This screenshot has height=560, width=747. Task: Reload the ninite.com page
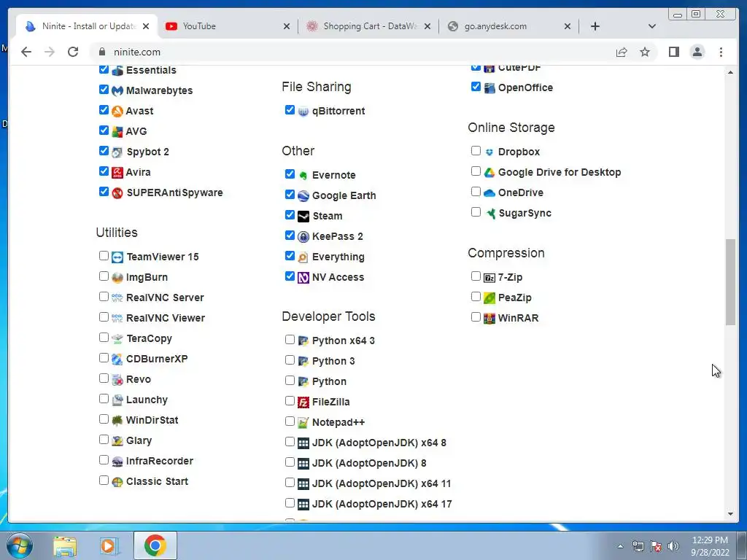point(73,52)
